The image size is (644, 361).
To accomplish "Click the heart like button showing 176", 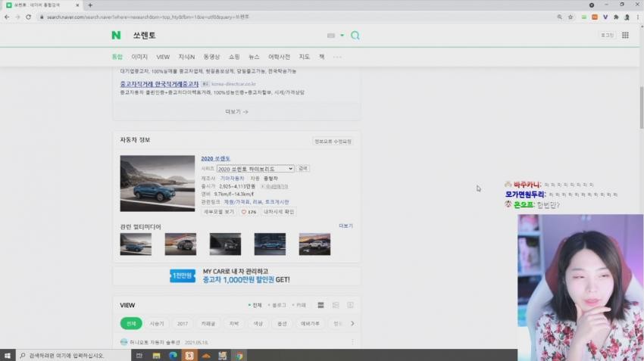I will click(x=249, y=212).
